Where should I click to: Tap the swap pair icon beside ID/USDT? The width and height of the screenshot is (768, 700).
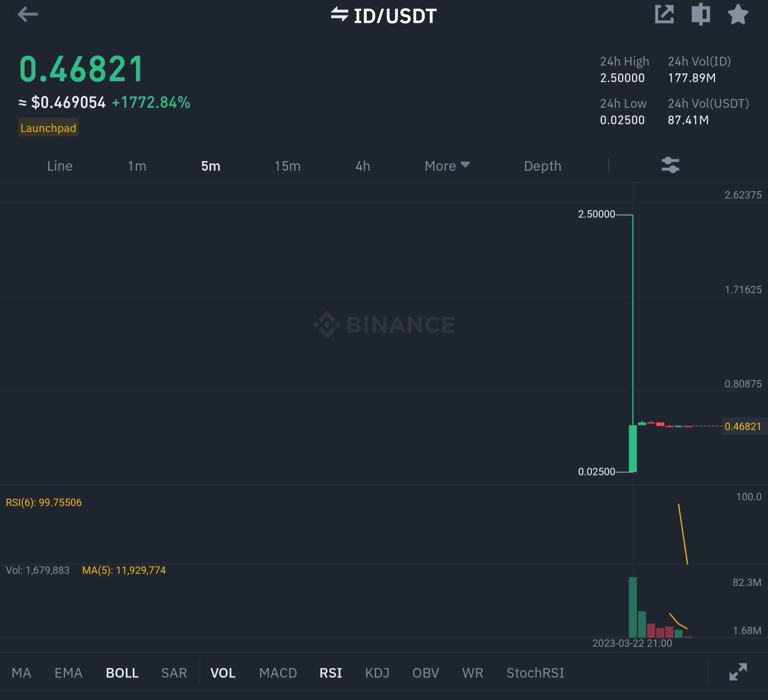point(339,14)
